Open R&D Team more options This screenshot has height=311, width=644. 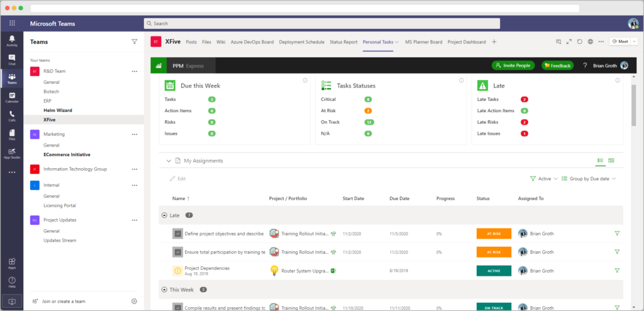pos(135,71)
